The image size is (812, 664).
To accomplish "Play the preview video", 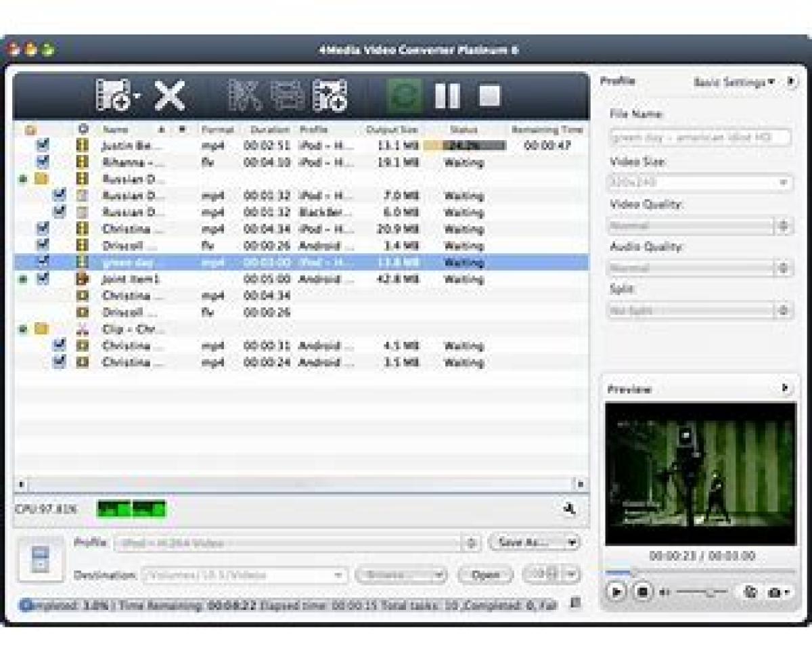I will pyautogui.click(x=616, y=592).
